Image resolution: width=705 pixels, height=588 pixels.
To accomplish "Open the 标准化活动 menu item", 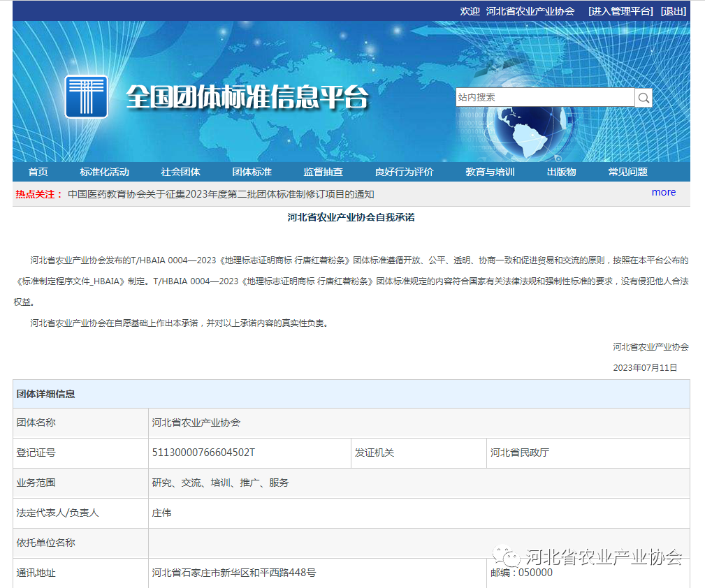I will click(104, 172).
